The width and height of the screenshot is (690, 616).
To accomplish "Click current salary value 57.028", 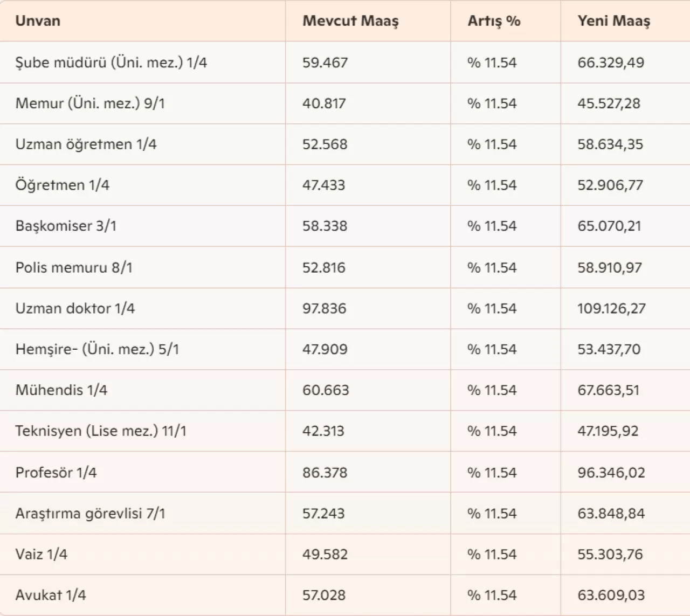I will point(324,596).
